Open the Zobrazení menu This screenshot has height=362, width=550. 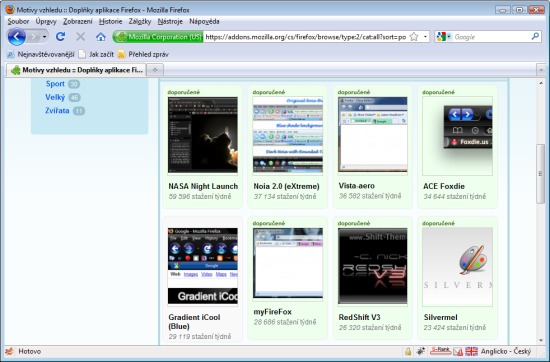[78, 21]
